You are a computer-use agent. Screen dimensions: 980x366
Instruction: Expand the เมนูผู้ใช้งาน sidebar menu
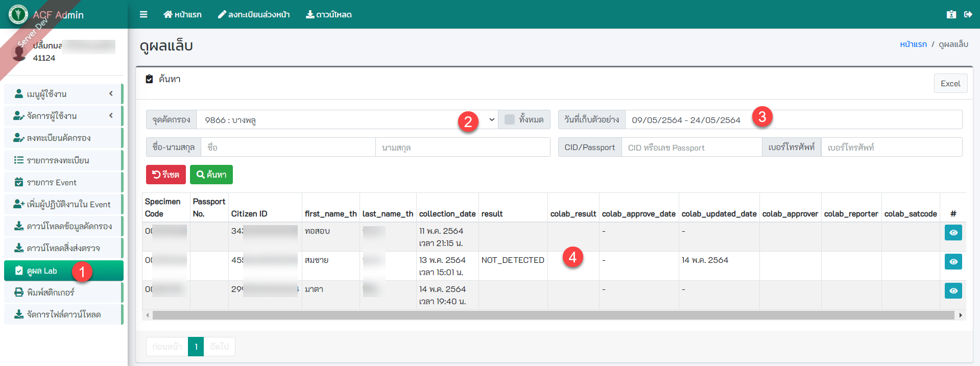pyautogui.click(x=63, y=94)
